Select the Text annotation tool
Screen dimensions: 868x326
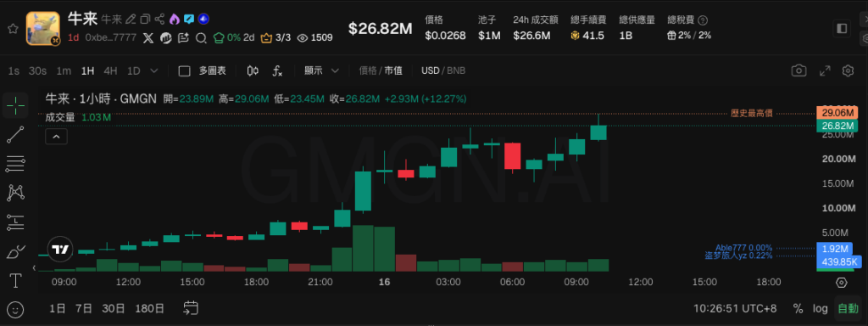15,280
